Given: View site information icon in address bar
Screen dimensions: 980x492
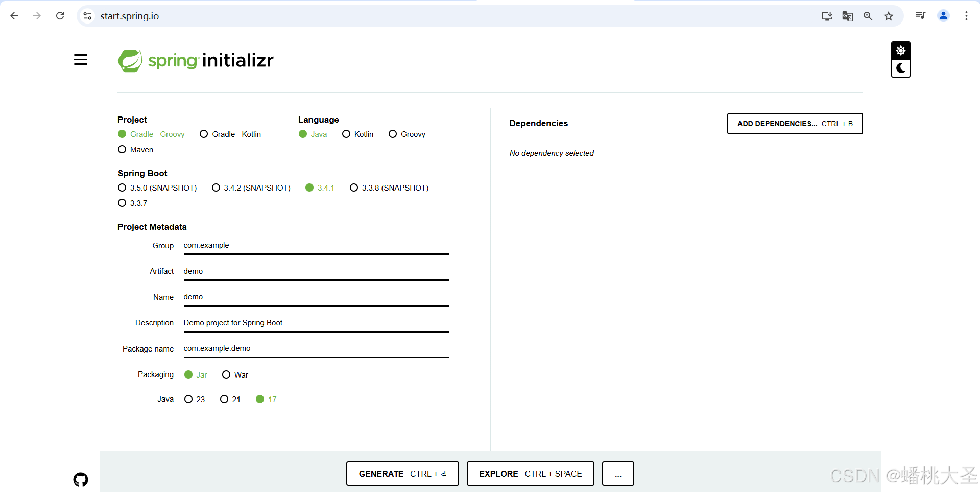Looking at the screenshot, I should pyautogui.click(x=88, y=16).
